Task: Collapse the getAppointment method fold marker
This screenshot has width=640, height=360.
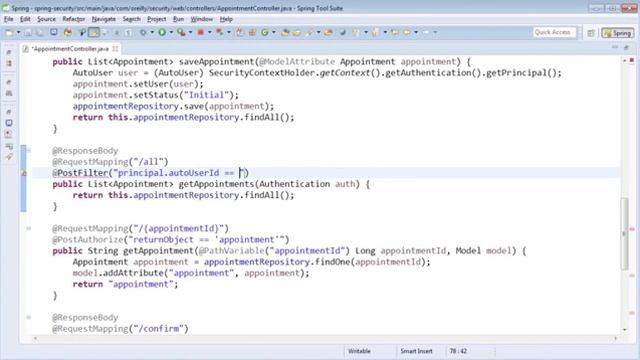Action: click(29, 229)
